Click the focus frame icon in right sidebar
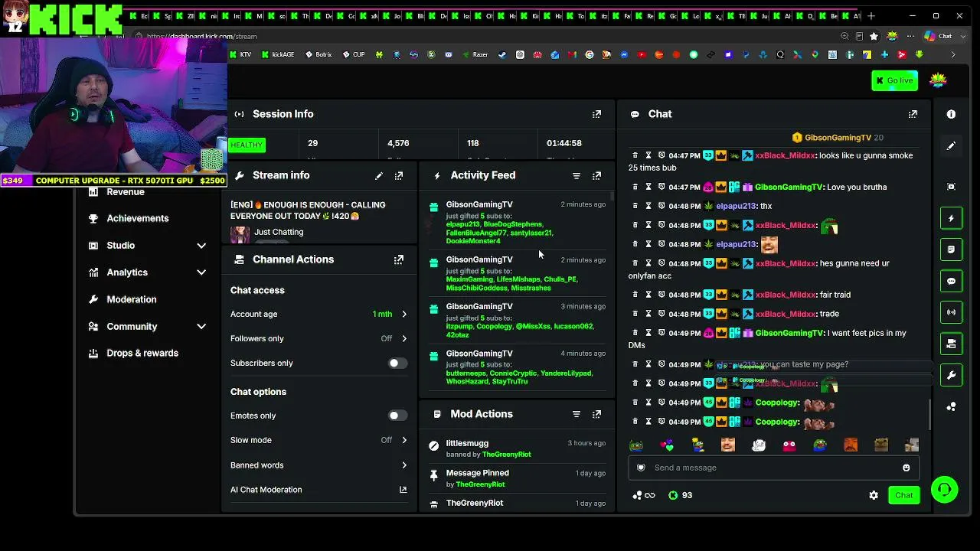The height and width of the screenshot is (551, 980). [x=951, y=187]
